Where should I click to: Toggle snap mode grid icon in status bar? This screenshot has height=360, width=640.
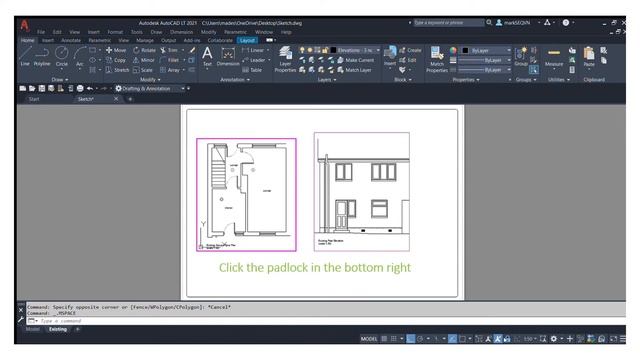click(x=393, y=338)
